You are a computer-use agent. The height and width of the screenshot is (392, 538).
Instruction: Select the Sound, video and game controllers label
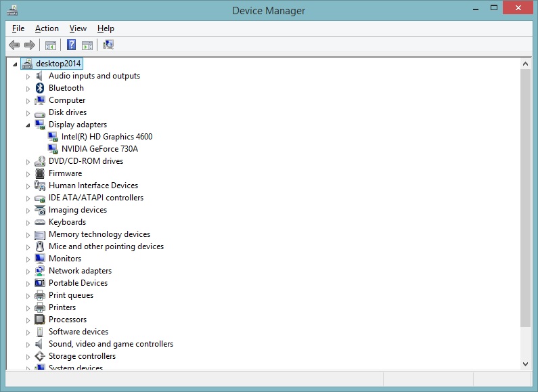(x=110, y=344)
